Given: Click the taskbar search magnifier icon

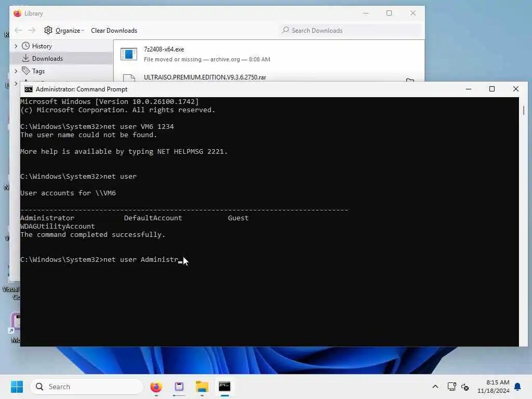Looking at the screenshot, I should [39, 387].
